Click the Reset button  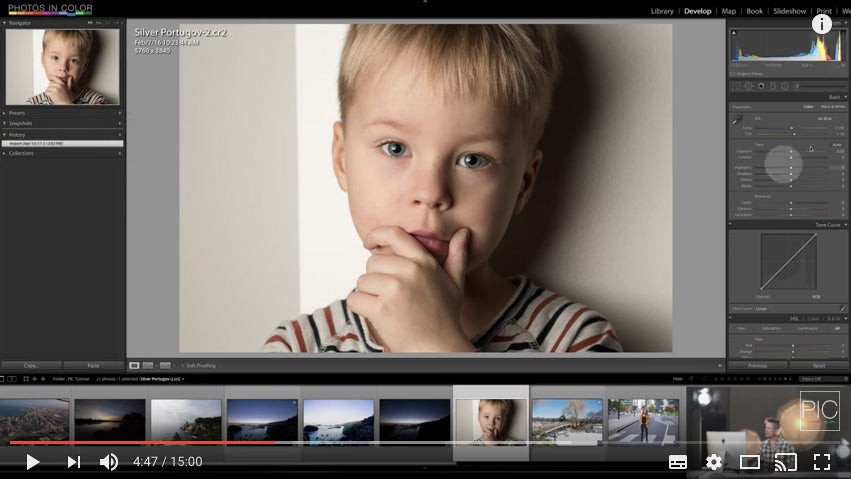click(x=819, y=366)
